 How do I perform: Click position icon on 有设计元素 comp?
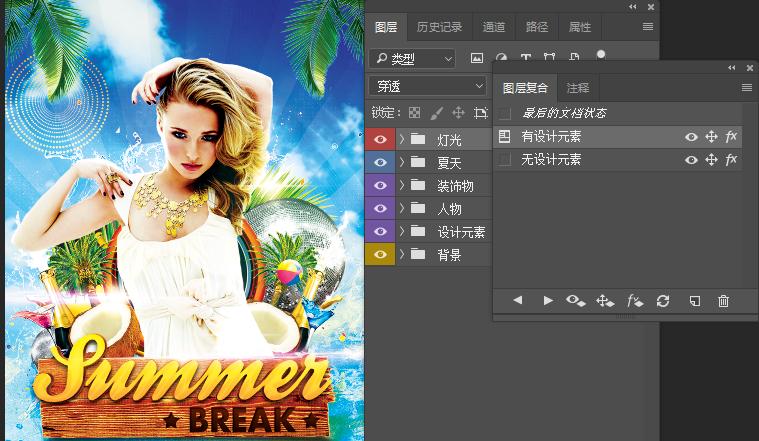coord(711,137)
